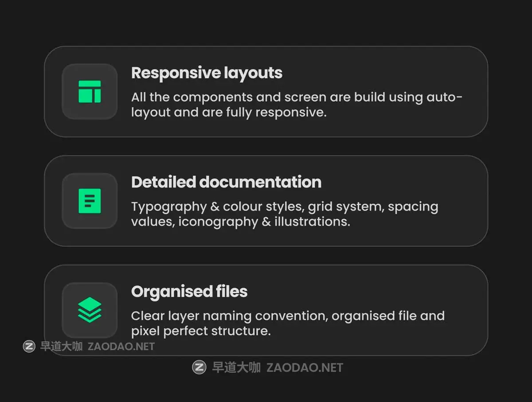Select the "Organised files" heading

[189, 292]
